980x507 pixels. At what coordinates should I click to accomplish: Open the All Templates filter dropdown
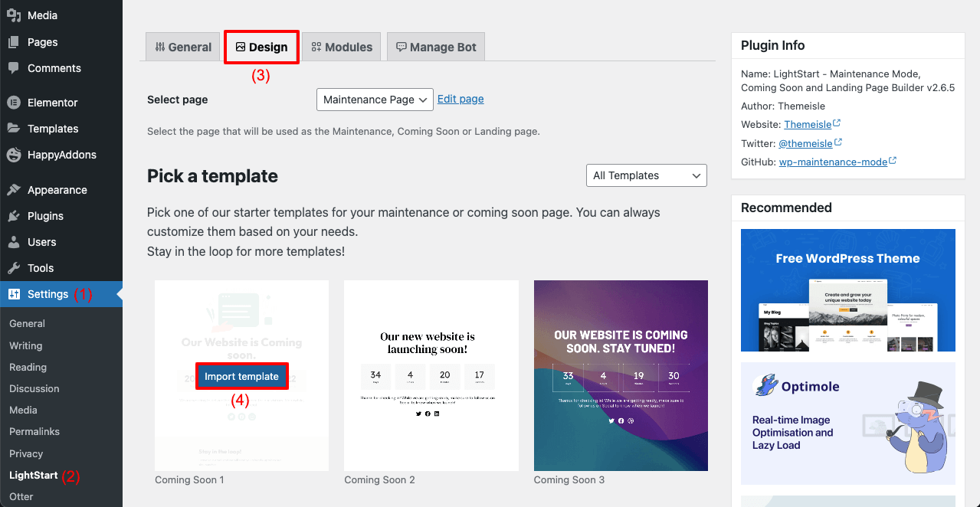point(646,175)
